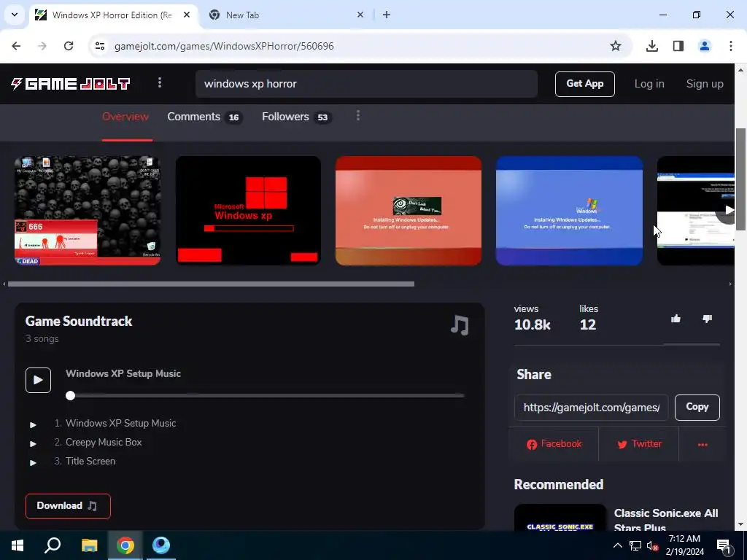The image size is (747, 560).
Task: Open Chrome downloads icon
Action: coord(651,46)
